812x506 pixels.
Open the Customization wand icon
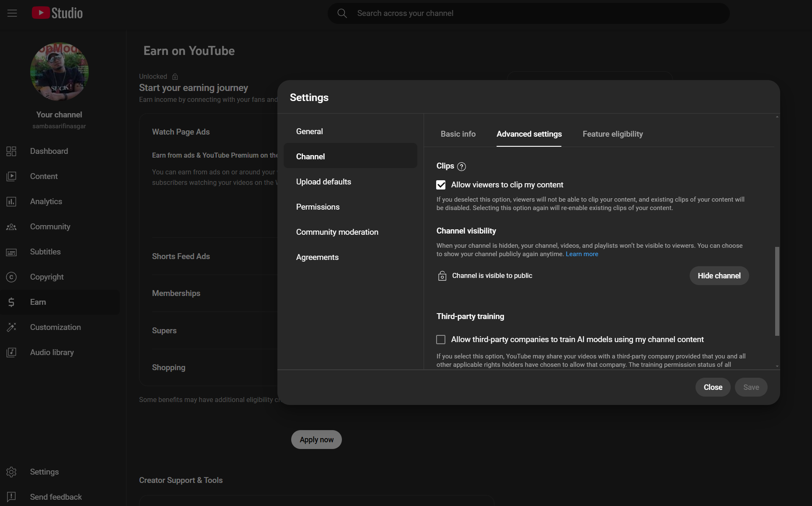pos(11,327)
